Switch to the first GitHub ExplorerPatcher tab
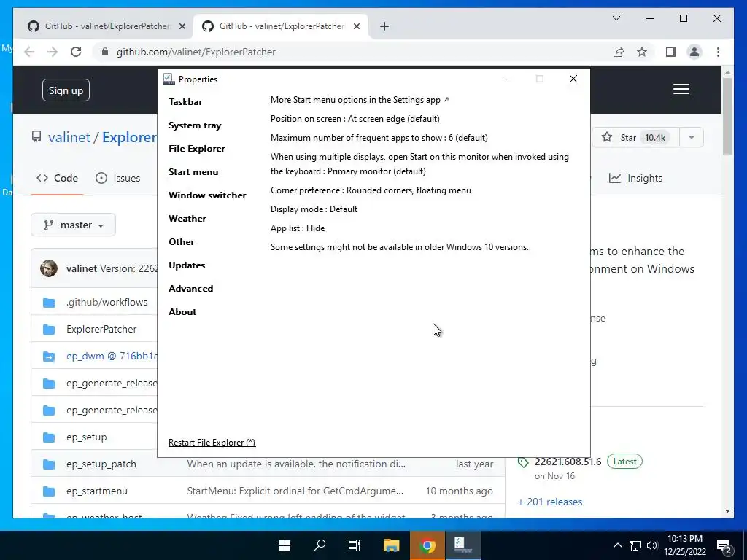The image size is (747, 560). (x=101, y=26)
